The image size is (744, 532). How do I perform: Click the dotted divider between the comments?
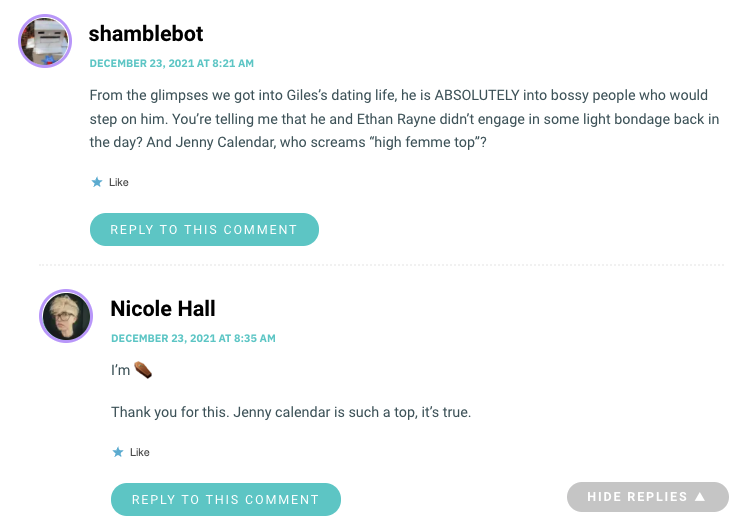(381, 265)
